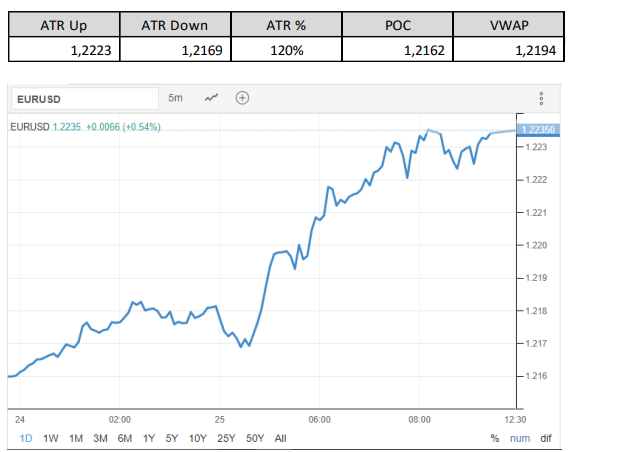The width and height of the screenshot is (630, 452).
Task: Switch chart range to 1M
Action: pos(76,438)
